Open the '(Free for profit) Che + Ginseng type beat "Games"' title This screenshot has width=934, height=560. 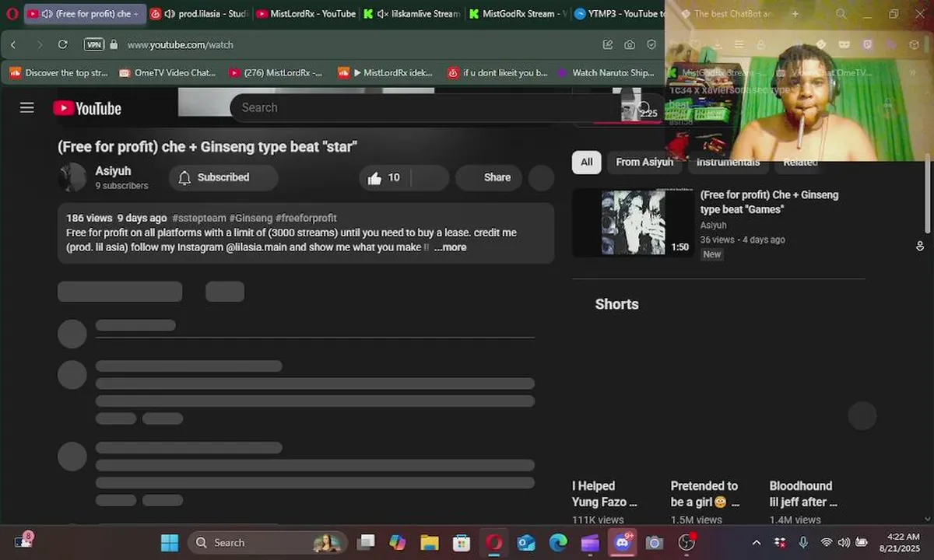click(769, 202)
